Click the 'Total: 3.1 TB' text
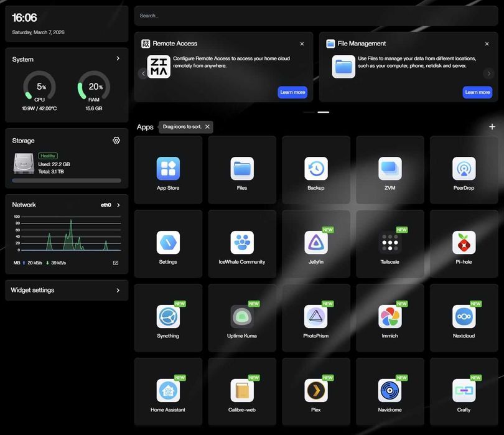Screen dimensions: 504x435 [51, 171]
